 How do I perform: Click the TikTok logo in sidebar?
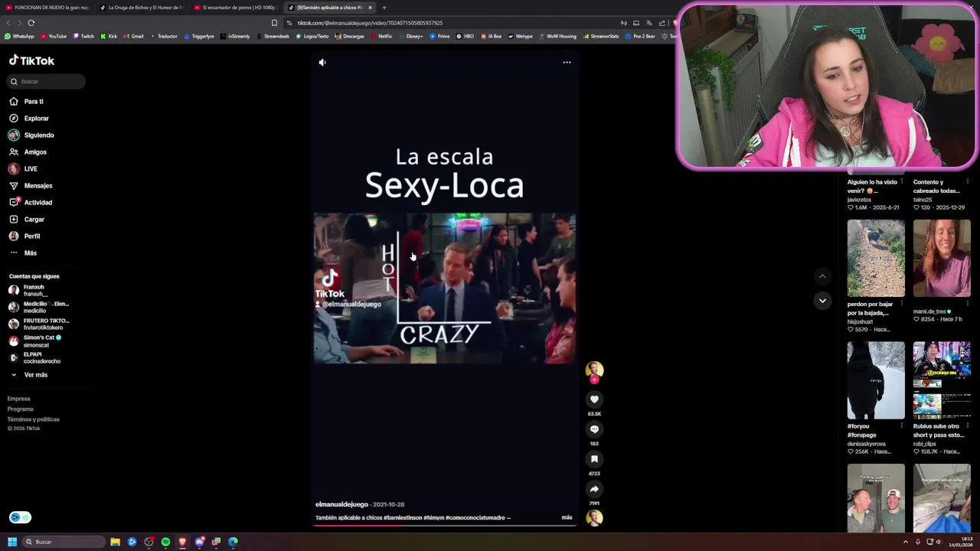pyautogui.click(x=31, y=60)
